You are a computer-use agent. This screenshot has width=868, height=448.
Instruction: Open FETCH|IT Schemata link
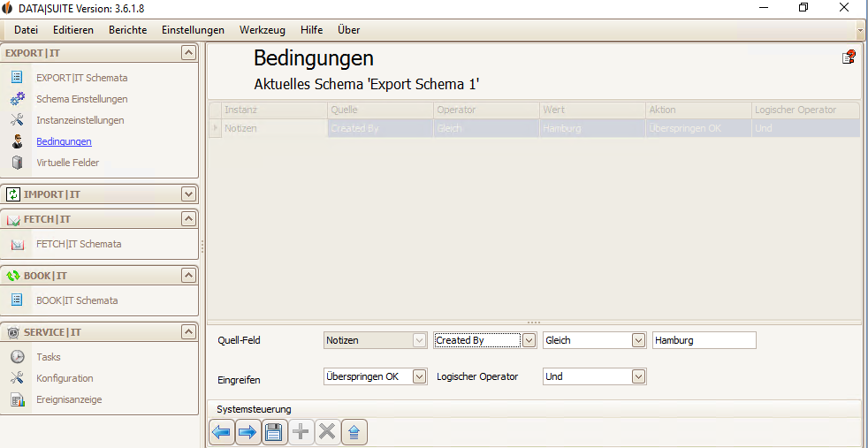(79, 244)
